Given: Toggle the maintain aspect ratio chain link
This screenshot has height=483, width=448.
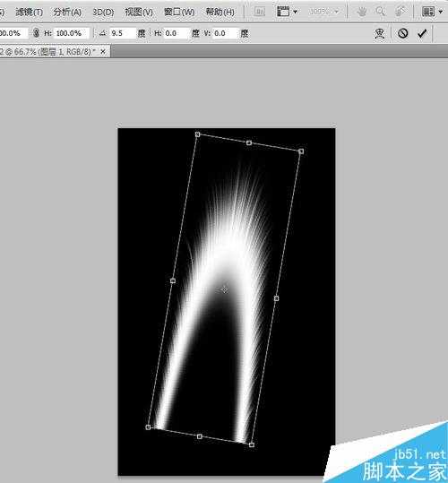Looking at the screenshot, I should coord(36,33).
